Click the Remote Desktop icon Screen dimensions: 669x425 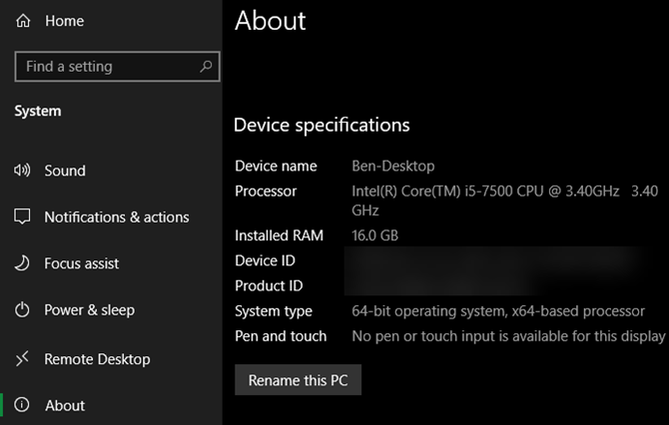22,359
